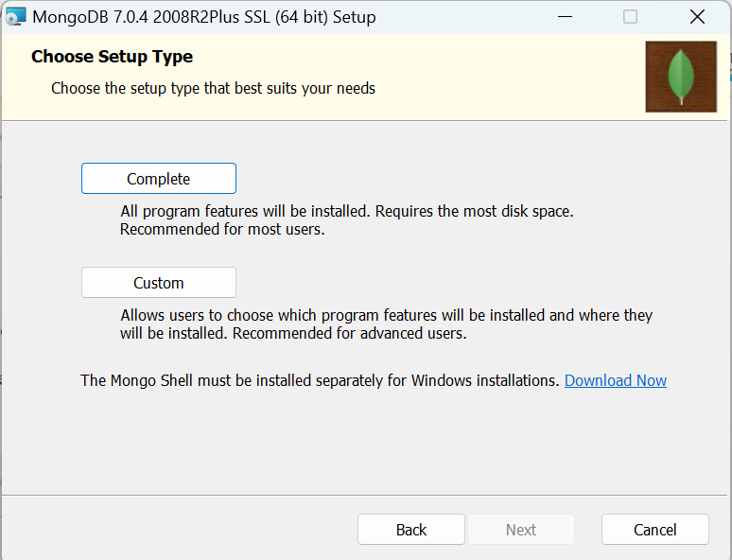Click the 'Allows users to choose' description line
The height and width of the screenshot is (560, 732).
(386, 315)
